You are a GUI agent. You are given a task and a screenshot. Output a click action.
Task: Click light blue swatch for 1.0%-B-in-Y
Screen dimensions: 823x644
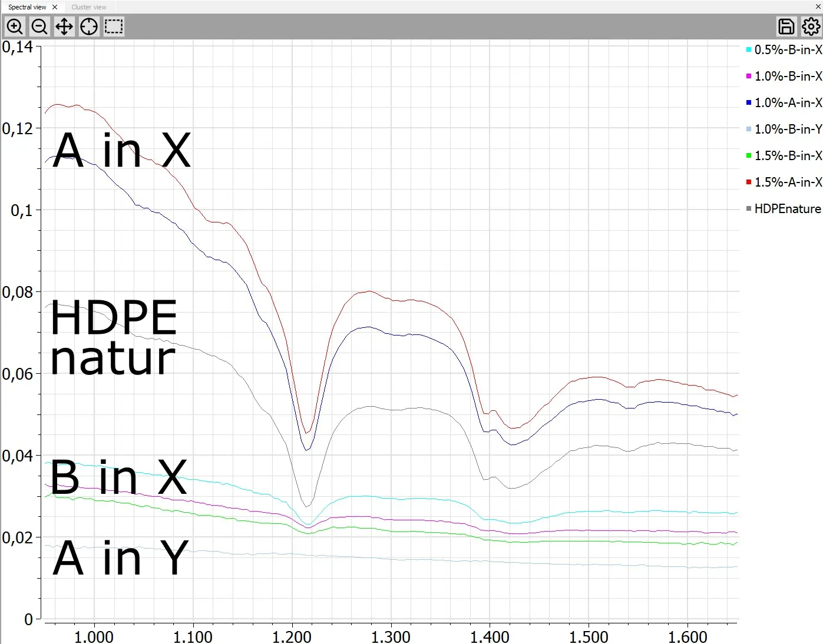pyautogui.click(x=749, y=129)
